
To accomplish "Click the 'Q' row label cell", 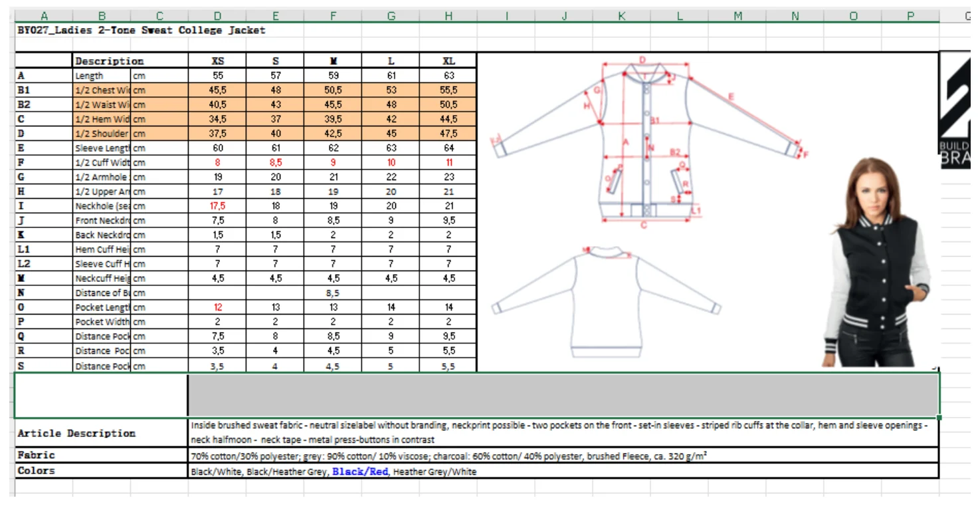I will pos(44,336).
